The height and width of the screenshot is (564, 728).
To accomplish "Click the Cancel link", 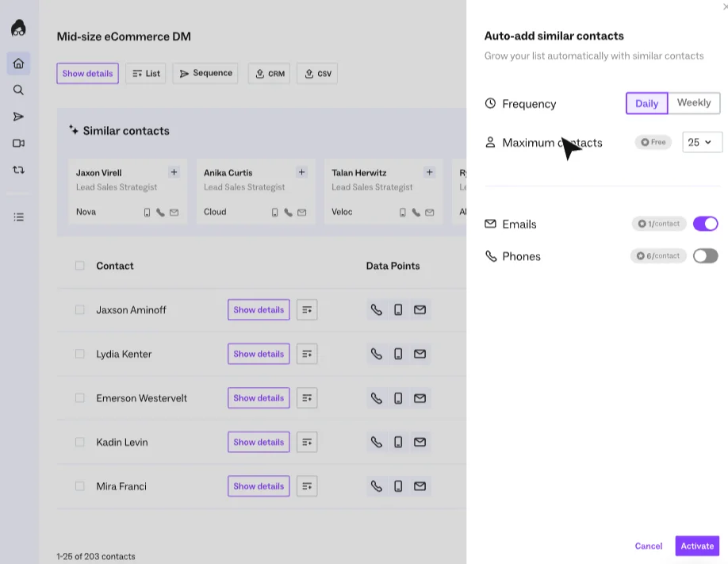I will pyautogui.click(x=649, y=546).
